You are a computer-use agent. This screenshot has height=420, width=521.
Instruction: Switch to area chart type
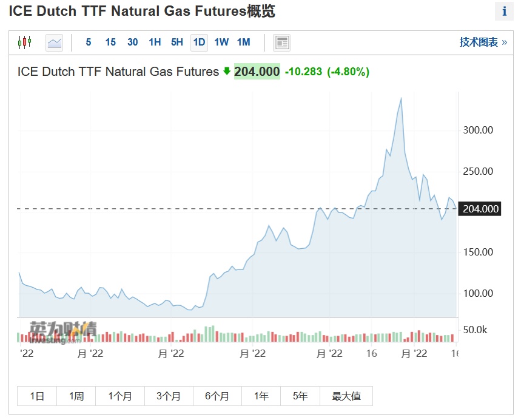coord(55,42)
